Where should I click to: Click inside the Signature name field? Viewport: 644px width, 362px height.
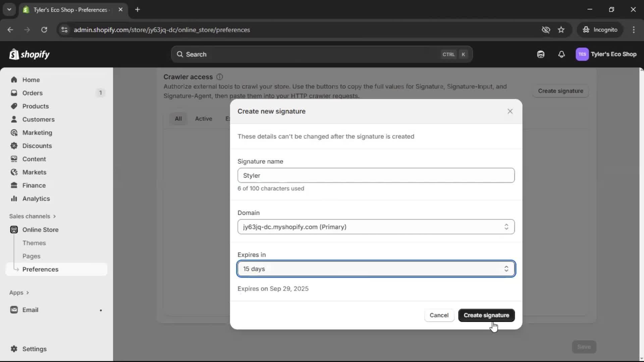pyautogui.click(x=376, y=175)
